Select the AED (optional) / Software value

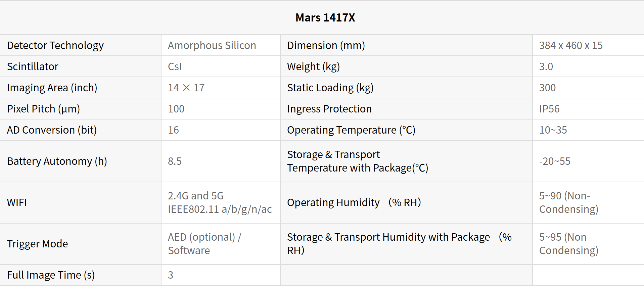click(x=204, y=244)
